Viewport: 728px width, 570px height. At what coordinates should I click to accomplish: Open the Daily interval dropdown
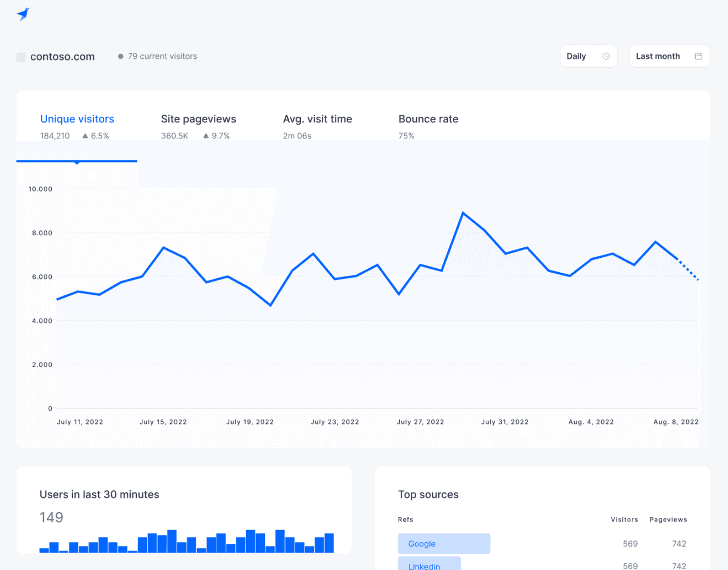click(588, 56)
